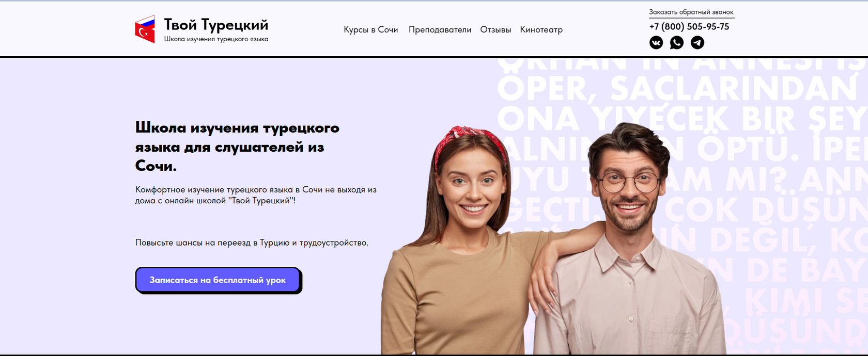Viewport: 868px width, 356px height.
Task: Click "Записаться на бесплатный урок" button
Action: click(x=218, y=280)
